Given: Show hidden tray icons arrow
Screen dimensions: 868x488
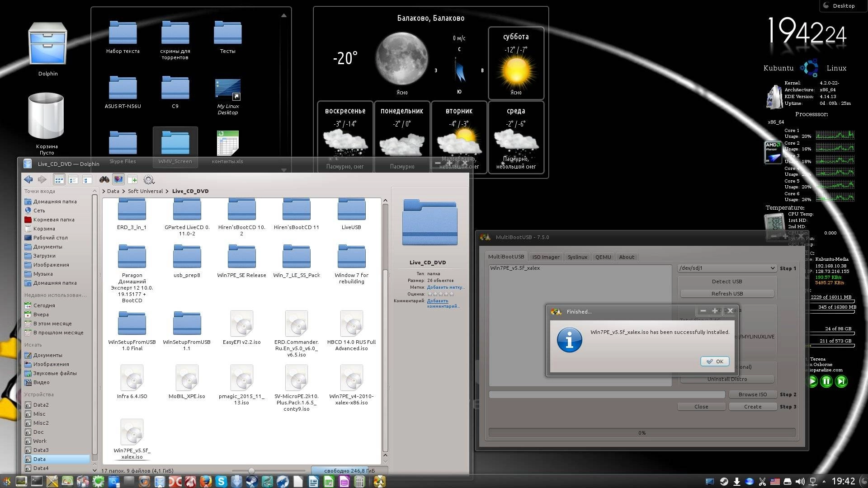Looking at the screenshot, I should [x=824, y=482].
